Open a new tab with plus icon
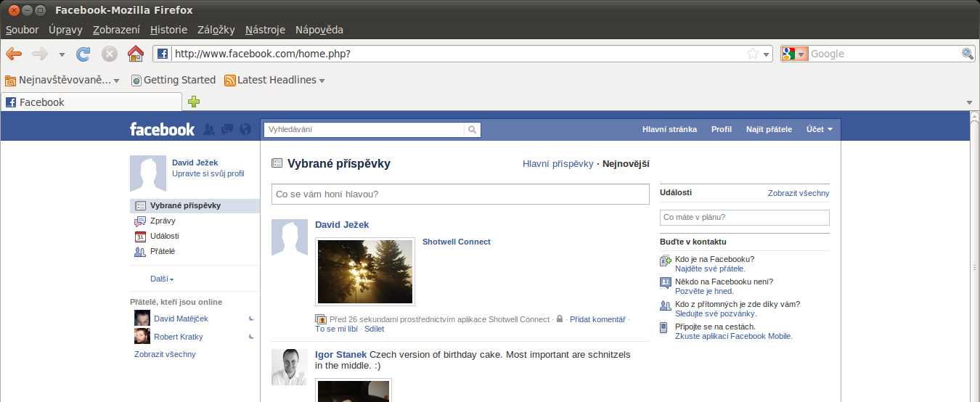 click(194, 102)
